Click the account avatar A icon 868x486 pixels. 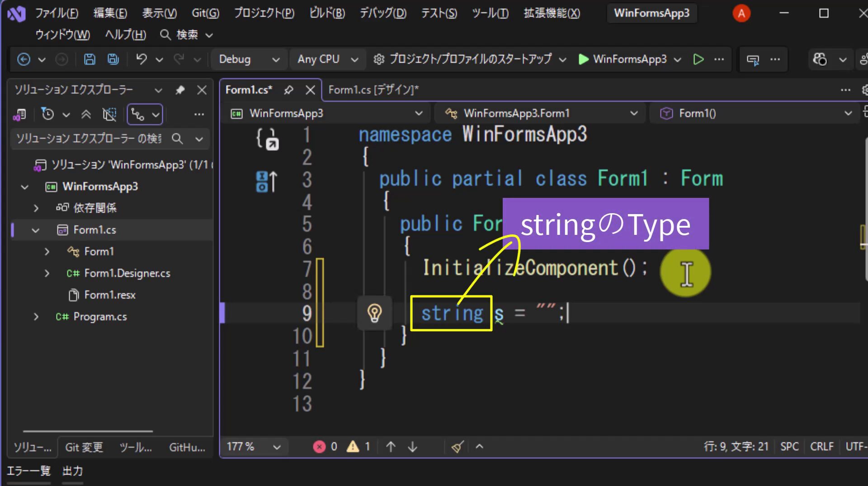coord(741,14)
